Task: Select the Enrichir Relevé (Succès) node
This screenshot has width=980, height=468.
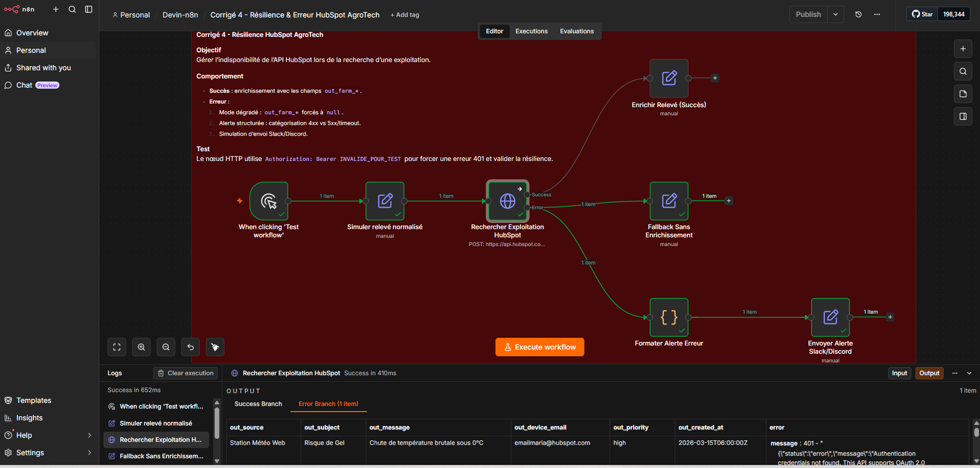Action: coord(669,78)
